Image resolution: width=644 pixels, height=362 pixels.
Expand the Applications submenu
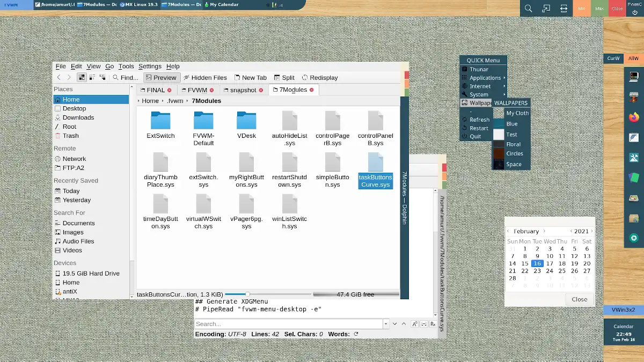click(485, 78)
